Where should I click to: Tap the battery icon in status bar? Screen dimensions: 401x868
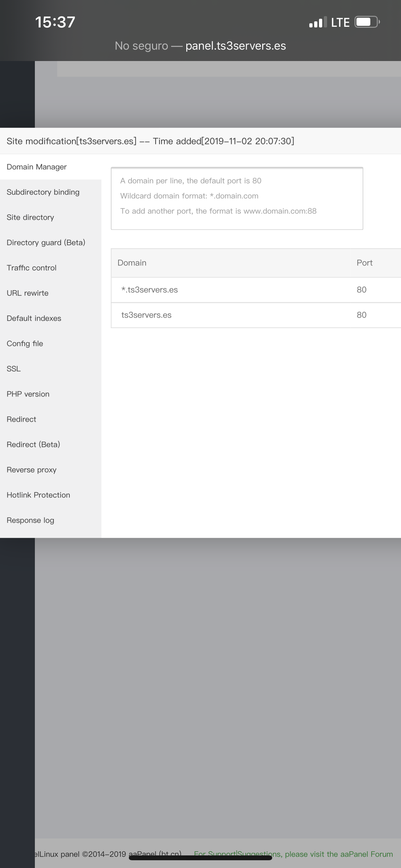pos(367,22)
